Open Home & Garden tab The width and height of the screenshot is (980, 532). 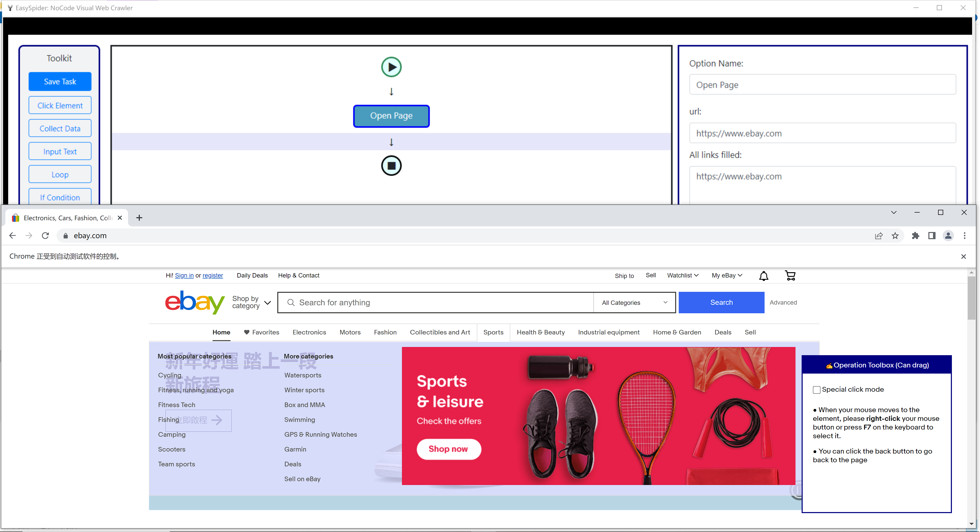pos(677,332)
